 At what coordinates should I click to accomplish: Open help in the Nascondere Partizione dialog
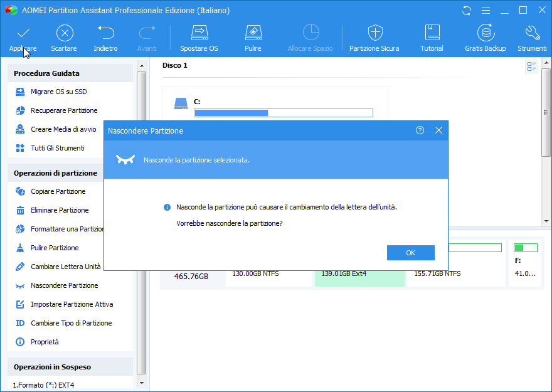point(420,130)
